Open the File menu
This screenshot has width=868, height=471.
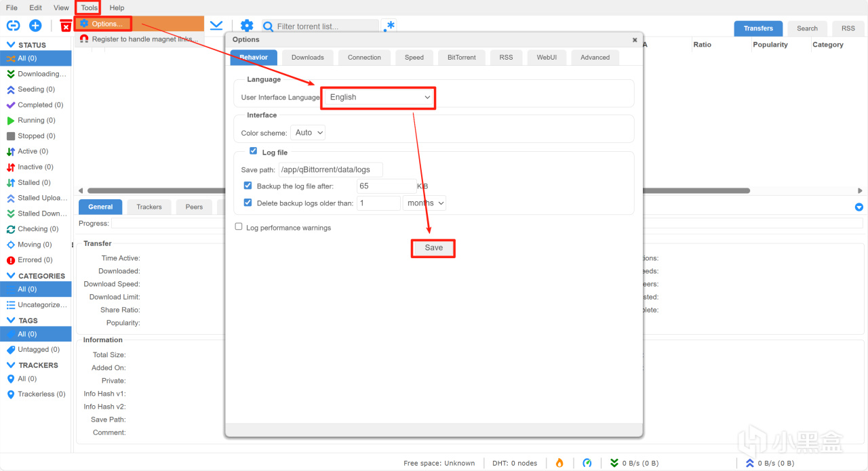[x=12, y=8]
